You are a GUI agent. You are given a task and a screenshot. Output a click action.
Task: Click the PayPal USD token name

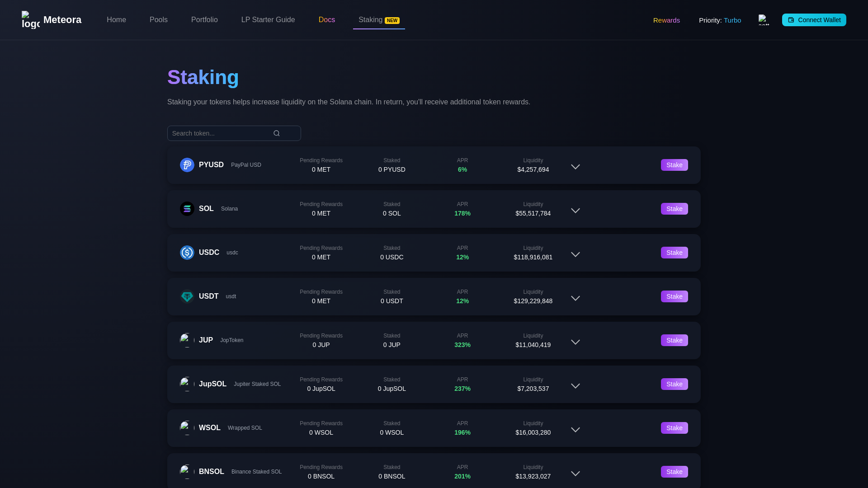pos(246,165)
